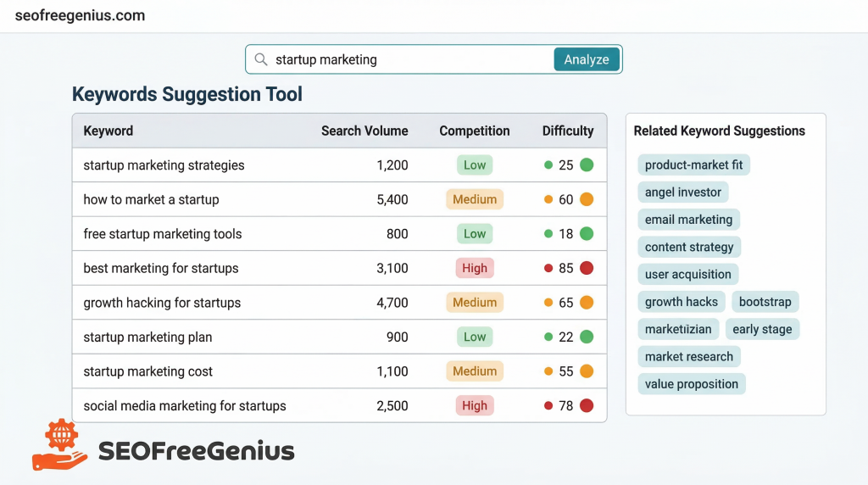The image size is (868, 485).
Task: Select keyword how to market a startup
Action: tap(151, 199)
